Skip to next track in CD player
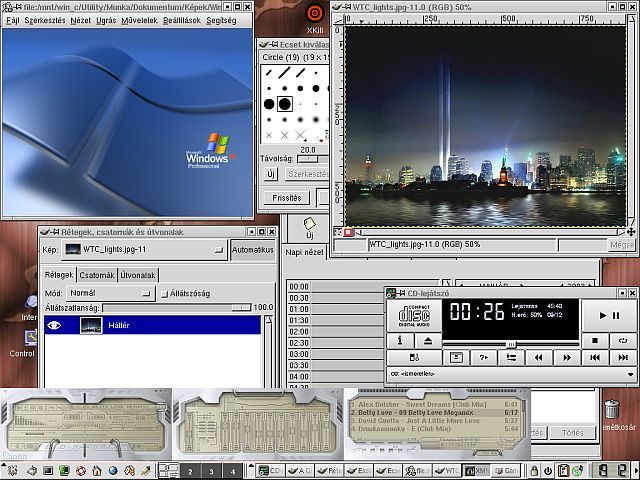 (623, 358)
